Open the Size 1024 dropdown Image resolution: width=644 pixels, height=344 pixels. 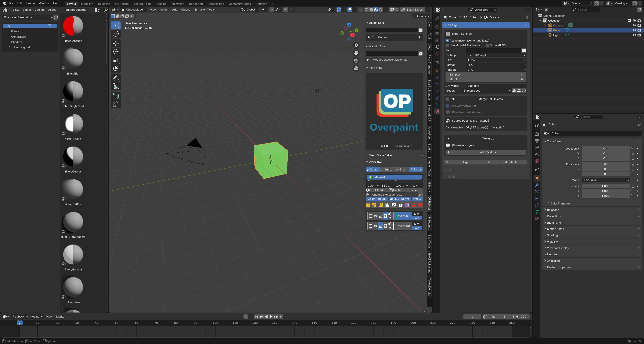[x=496, y=60]
